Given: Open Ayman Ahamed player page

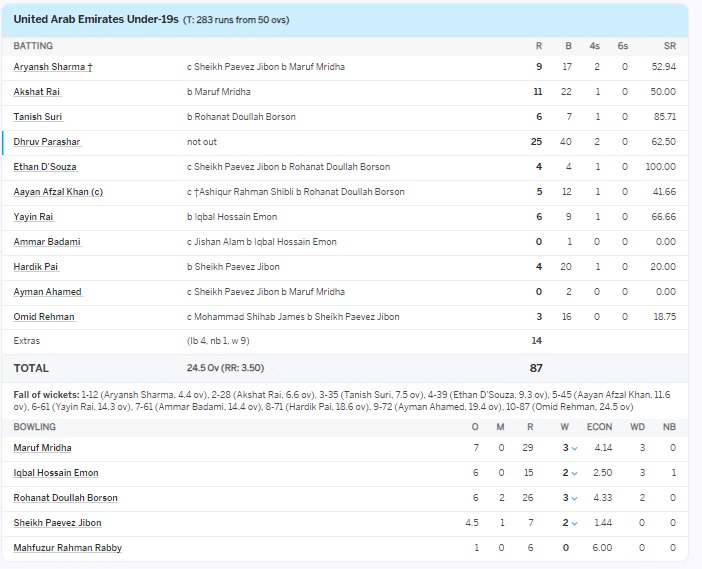Looking at the screenshot, I should pos(48,292).
